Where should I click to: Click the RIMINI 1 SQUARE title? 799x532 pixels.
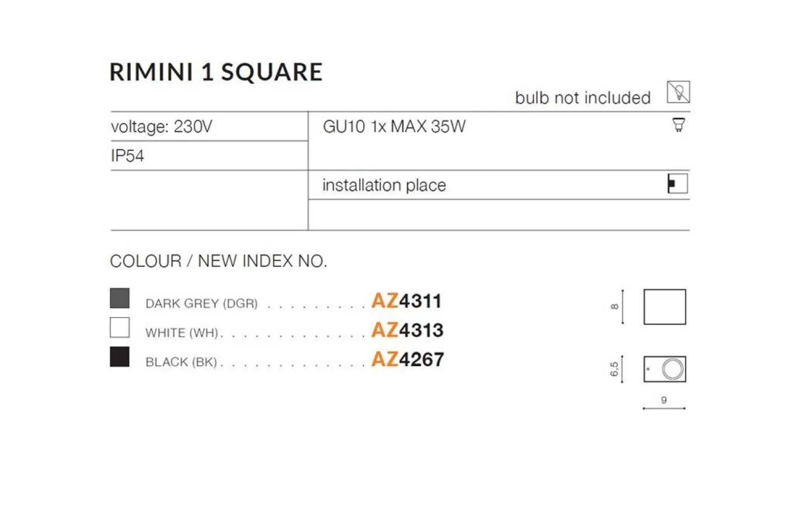(216, 72)
